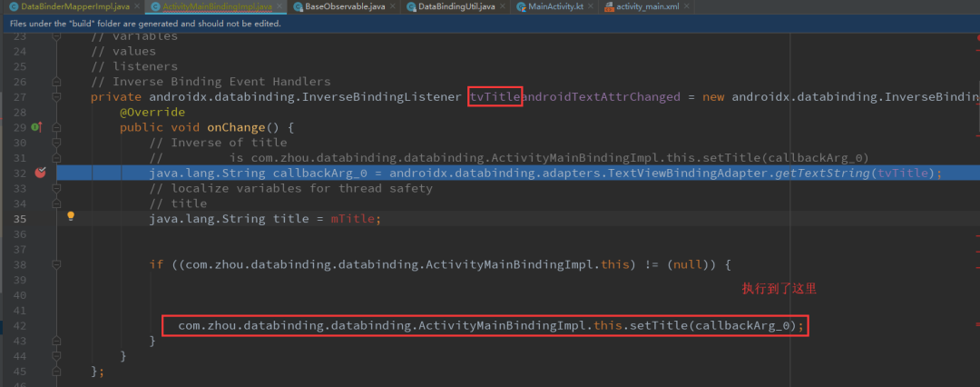Viewport: 980px width, 387px height.
Task: Click the androidTextAttrChanged field name
Action: point(601,97)
